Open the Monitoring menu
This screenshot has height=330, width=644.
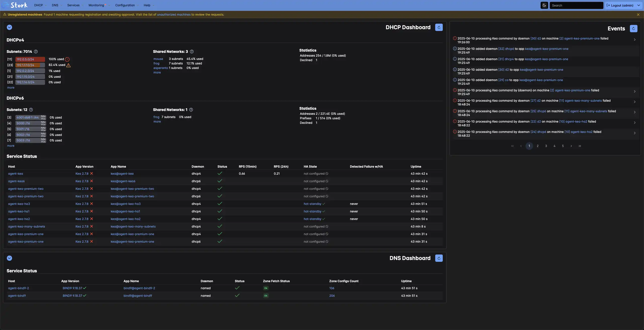point(96,5)
